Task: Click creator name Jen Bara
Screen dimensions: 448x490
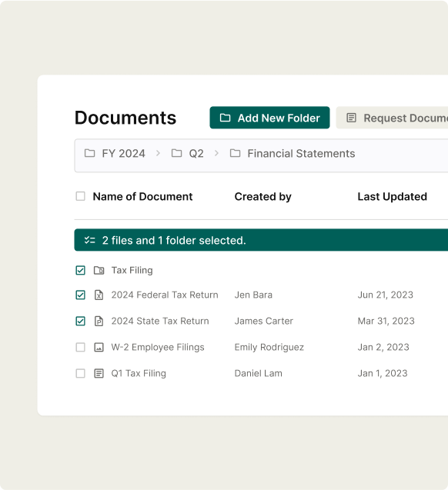Action: pos(253,295)
